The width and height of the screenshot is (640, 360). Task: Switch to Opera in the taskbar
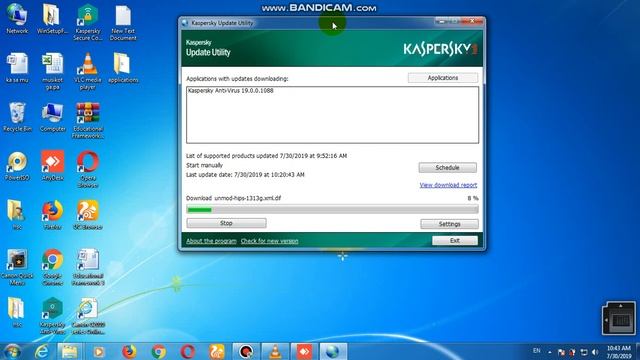point(187,351)
